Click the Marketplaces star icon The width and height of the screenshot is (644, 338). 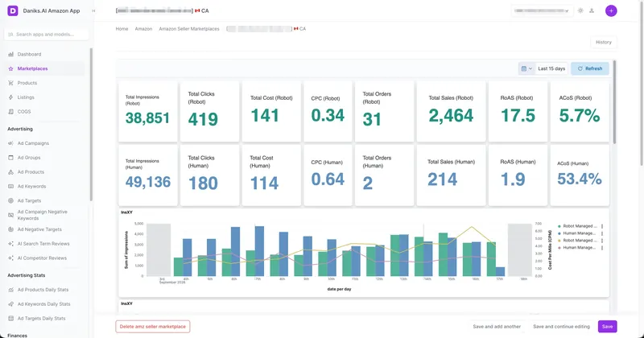(x=10, y=68)
